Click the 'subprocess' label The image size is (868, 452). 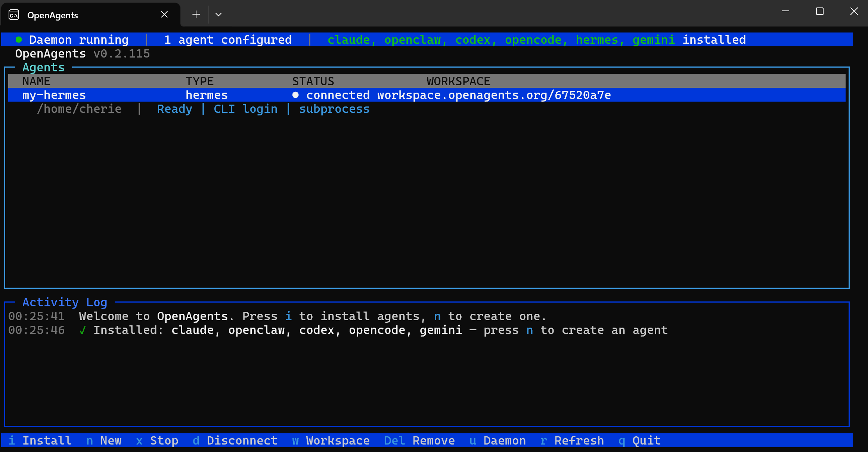[x=335, y=109]
